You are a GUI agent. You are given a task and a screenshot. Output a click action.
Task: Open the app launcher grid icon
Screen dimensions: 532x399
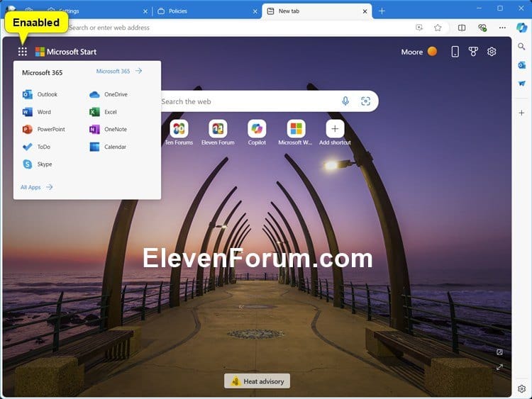click(23, 52)
